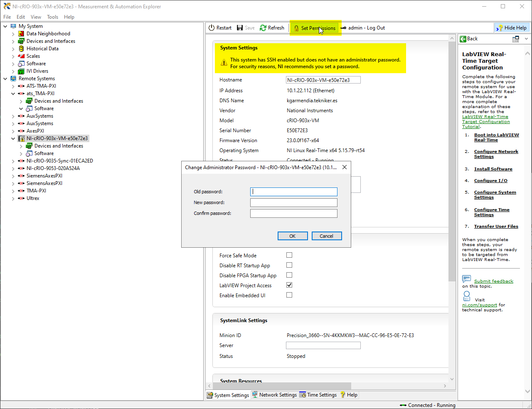Expand the IVI Drivers node
Image resolution: width=532 pixels, height=409 pixels.
13,71
